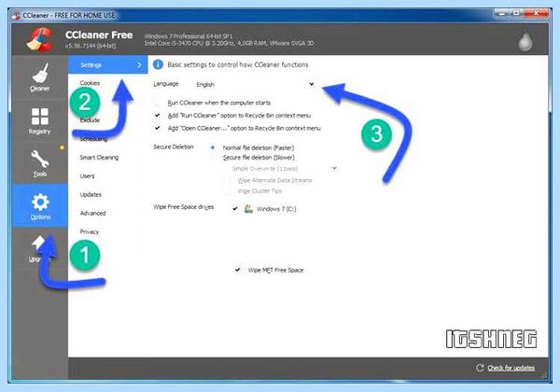
Task: Click the system info text in header
Action: [229, 39]
